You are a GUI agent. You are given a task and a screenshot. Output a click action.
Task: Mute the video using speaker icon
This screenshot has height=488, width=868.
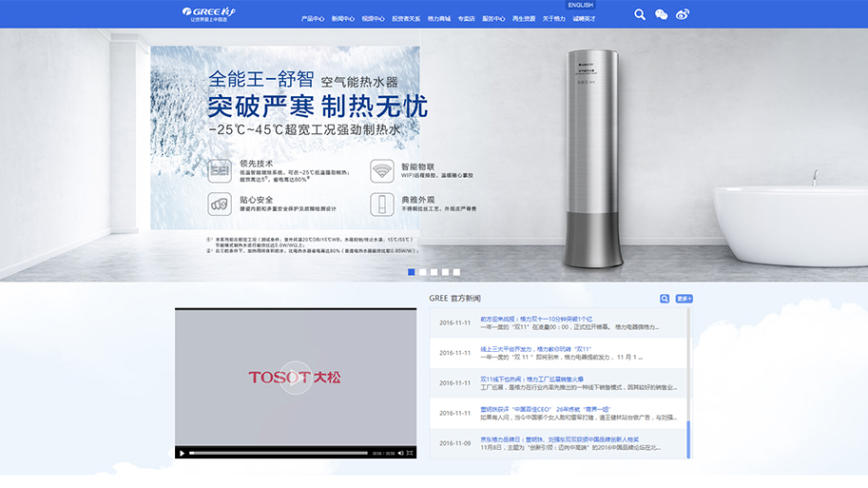point(401,453)
